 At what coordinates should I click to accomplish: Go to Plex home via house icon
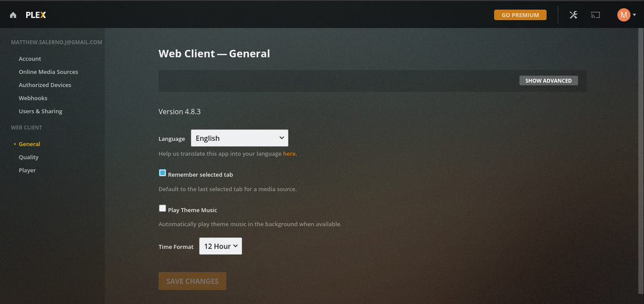tap(13, 15)
